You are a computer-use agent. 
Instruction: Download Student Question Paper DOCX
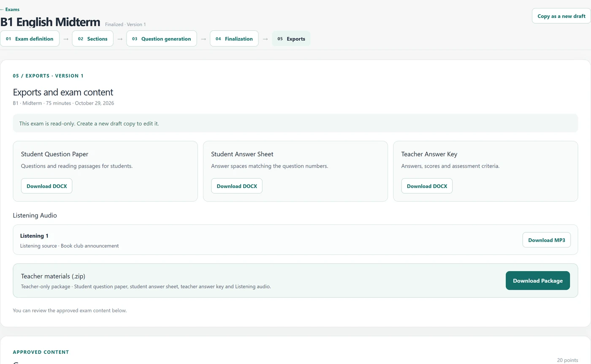pyautogui.click(x=46, y=186)
